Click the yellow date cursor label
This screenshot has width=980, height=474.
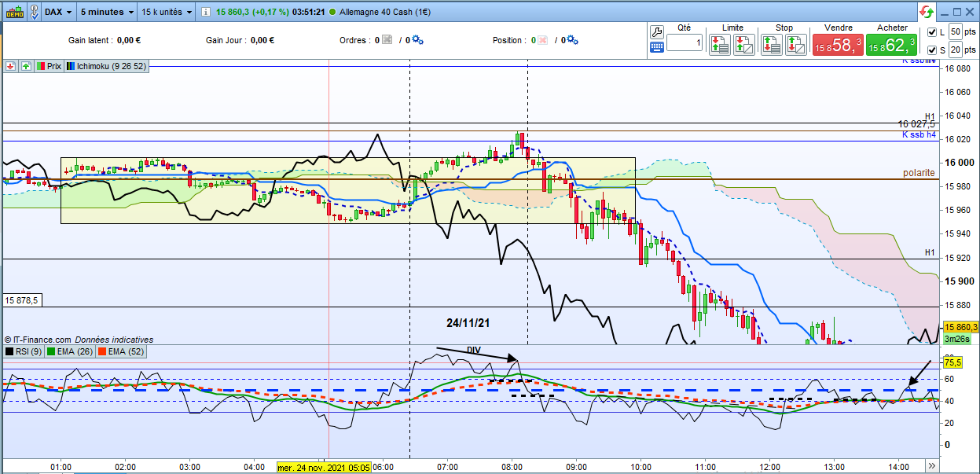(x=323, y=467)
